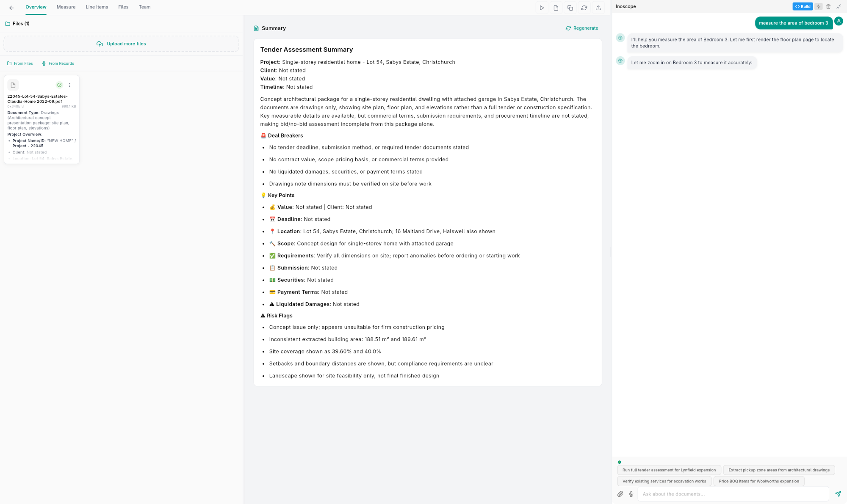This screenshot has width=847, height=504.
Task: Click the Ask about the documents field
Action: point(734,494)
